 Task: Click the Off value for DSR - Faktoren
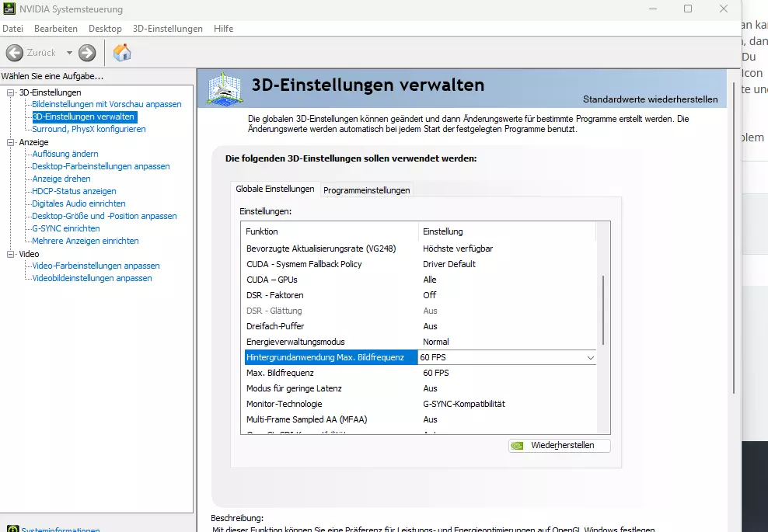tap(430, 296)
